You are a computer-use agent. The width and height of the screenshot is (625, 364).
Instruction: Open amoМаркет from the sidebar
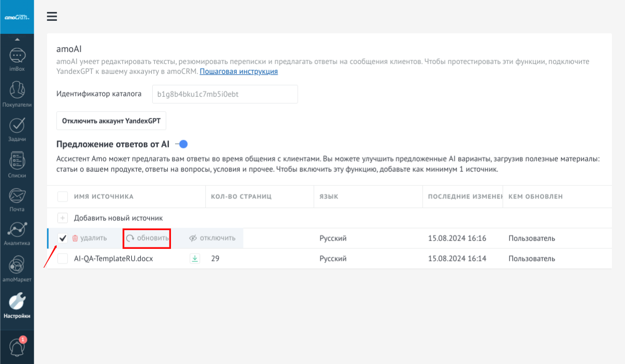tap(17, 268)
